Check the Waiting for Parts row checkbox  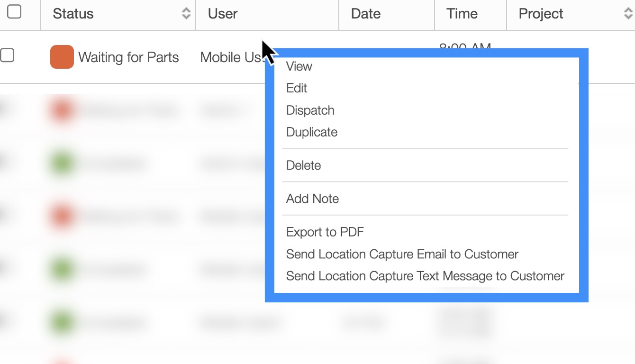(7, 56)
